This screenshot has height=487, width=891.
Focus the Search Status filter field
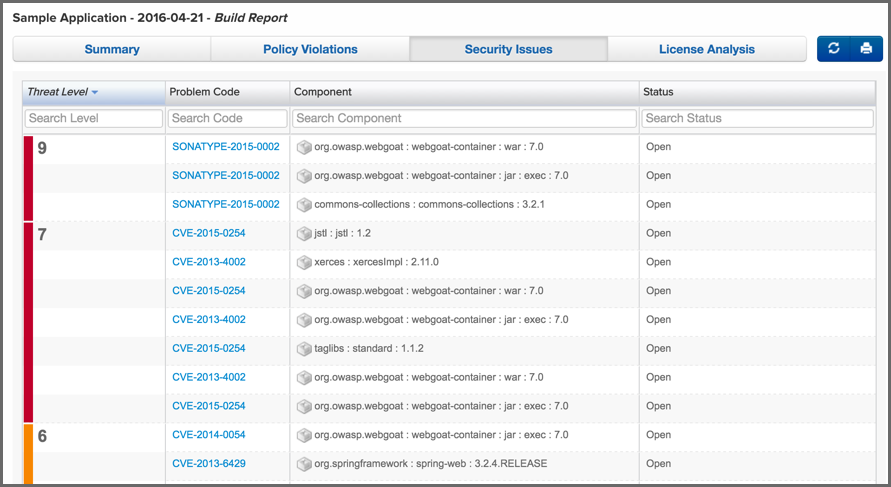pos(757,118)
